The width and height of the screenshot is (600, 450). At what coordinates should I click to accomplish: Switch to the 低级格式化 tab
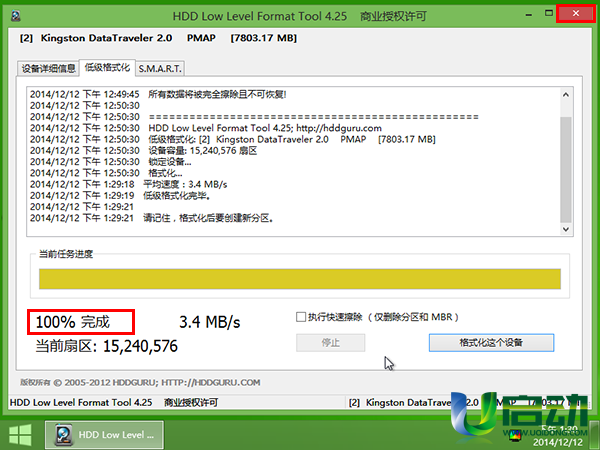point(107,68)
